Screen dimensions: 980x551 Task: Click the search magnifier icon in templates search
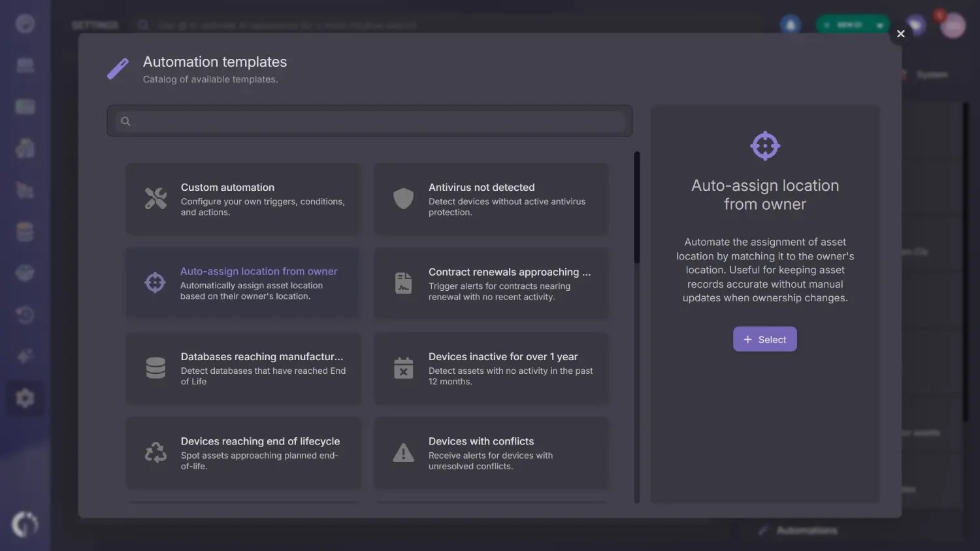pos(125,121)
